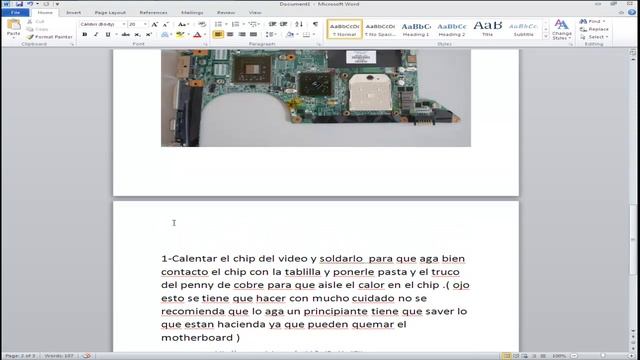Click the yellow text highlight color button
Viewport: 640px width, 360px height.
point(180,35)
